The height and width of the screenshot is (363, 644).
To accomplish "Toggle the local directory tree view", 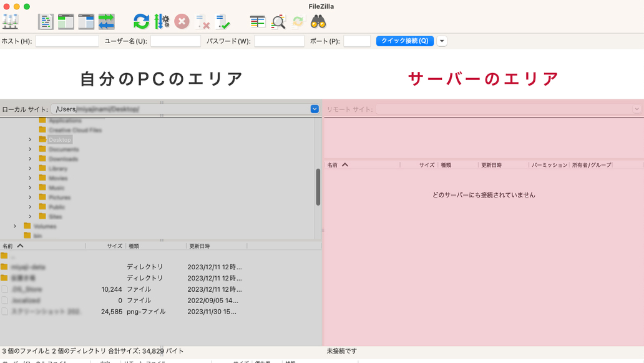I will pyautogui.click(x=66, y=22).
